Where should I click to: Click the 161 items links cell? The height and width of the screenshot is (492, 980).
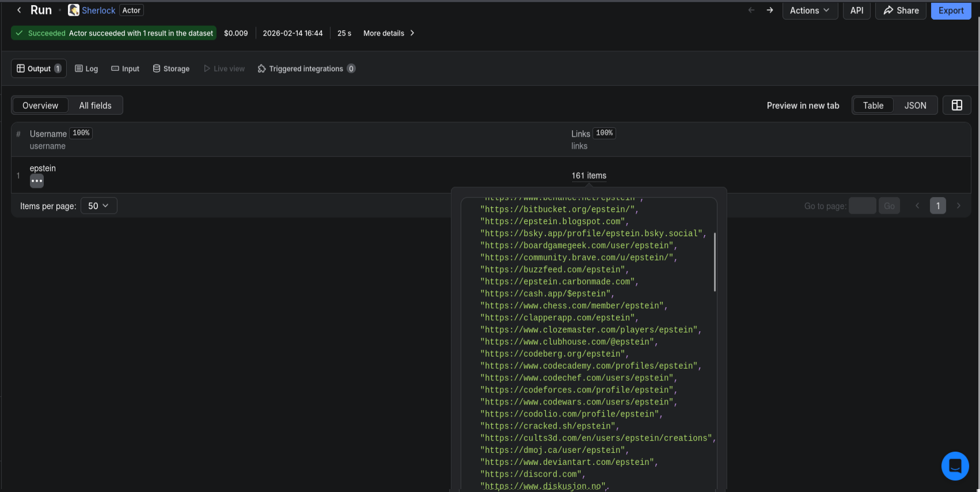pyautogui.click(x=588, y=176)
